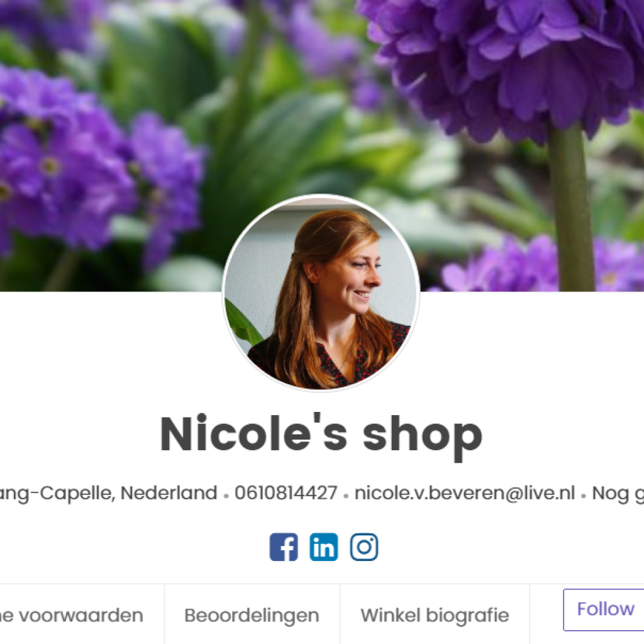Viewport: 644px width, 644px height.
Task: Click the circular profile photo of Nicole
Action: [x=321, y=293]
